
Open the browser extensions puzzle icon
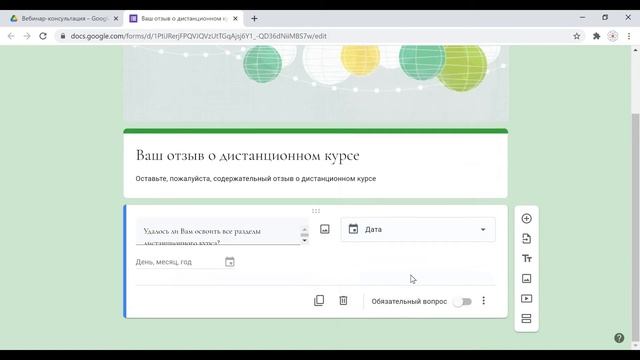596,36
